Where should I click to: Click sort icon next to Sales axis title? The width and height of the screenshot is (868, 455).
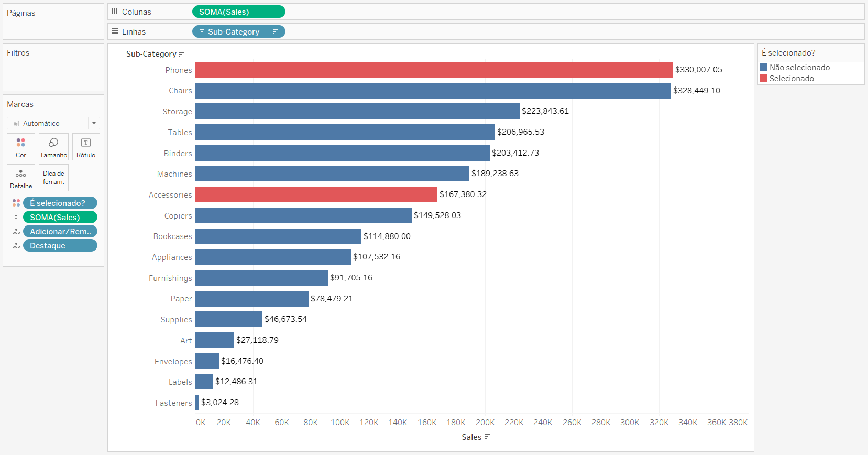487,437
